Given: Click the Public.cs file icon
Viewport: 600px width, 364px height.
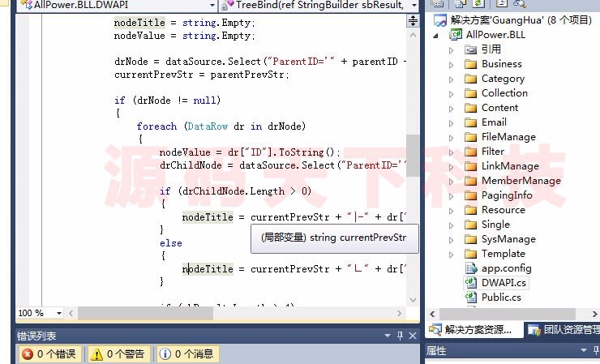Looking at the screenshot, I should (x=470, y=298).
